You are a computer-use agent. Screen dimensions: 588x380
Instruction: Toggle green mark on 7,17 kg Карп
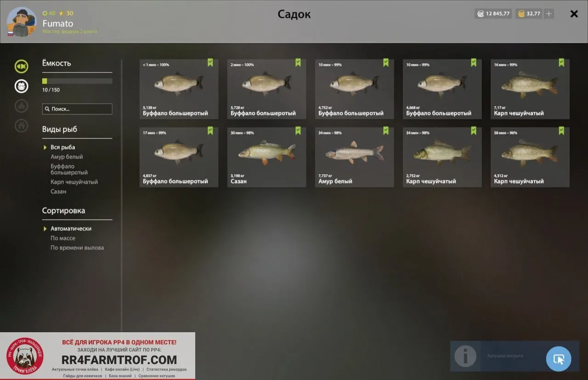tap(561, 63)
